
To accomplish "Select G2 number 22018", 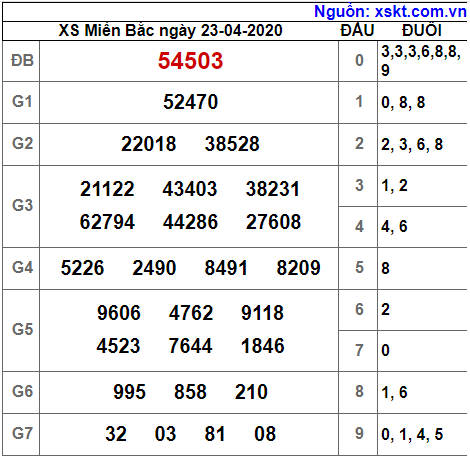I will tap(148, 144).
